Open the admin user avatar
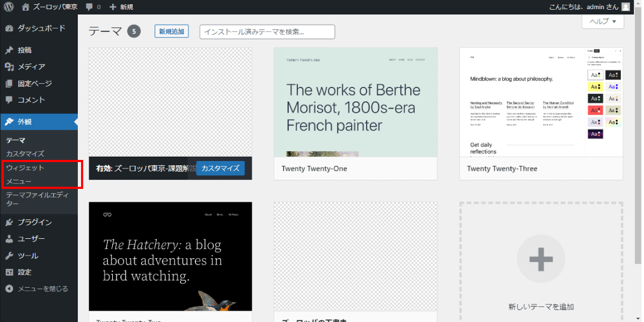The height and width of the screenshot is (322, 644). coord(626,7)
